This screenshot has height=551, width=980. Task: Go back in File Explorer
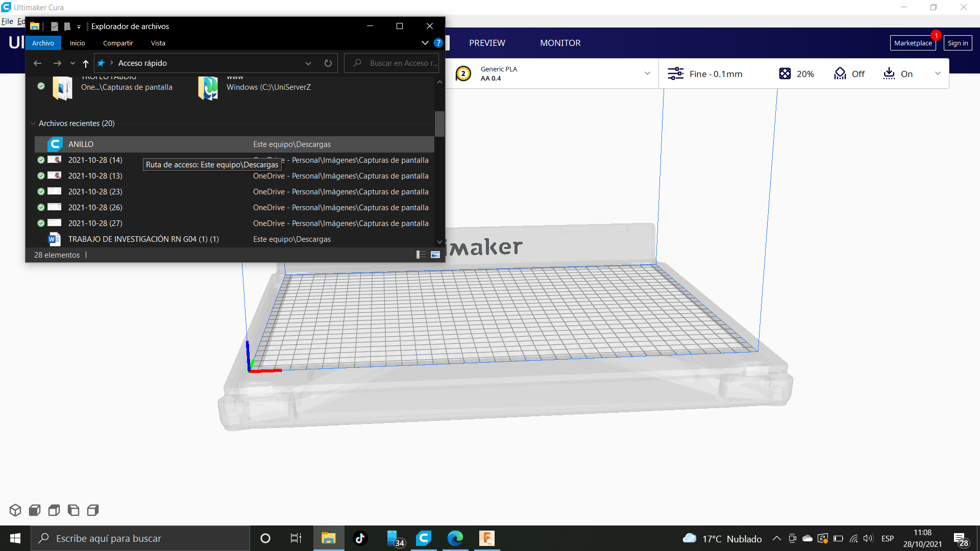click(x=37, y=63)
